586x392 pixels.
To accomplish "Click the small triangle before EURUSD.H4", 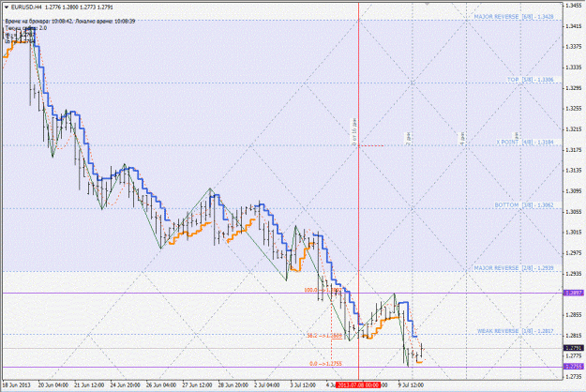I will [7, 8].
